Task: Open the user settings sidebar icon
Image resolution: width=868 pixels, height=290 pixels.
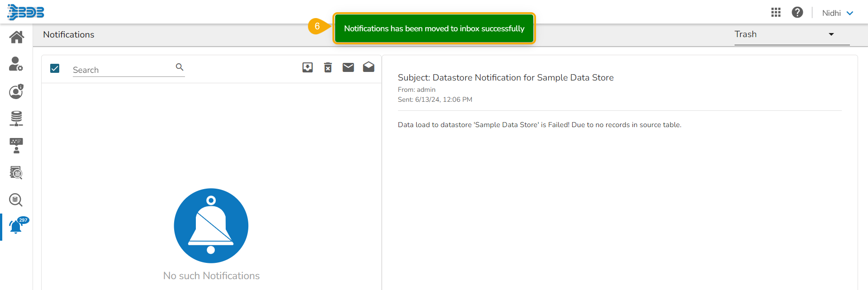Action: [x=16, y=64]
